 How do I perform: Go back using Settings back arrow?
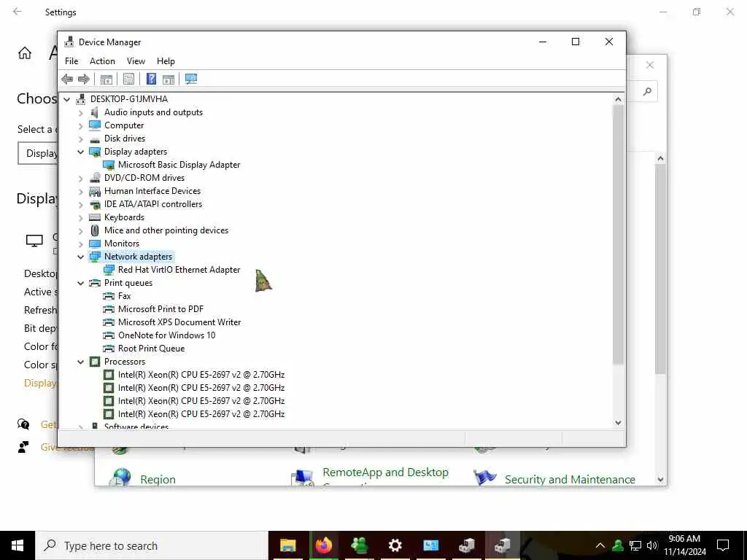(18, 12)
